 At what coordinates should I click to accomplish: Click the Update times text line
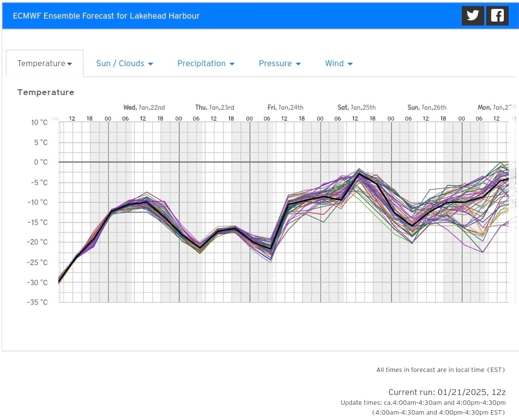tap(423, 403)
